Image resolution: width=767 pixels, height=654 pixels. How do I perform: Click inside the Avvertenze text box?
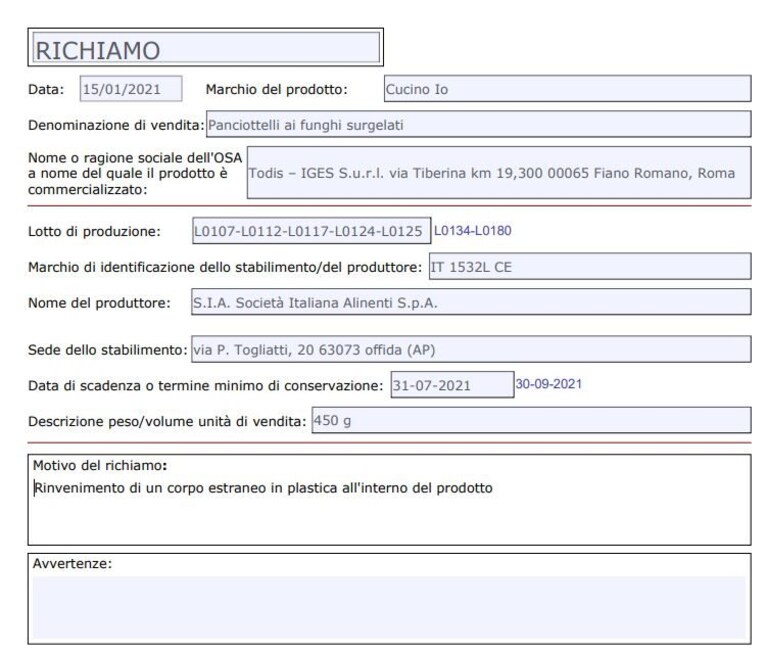389,607
